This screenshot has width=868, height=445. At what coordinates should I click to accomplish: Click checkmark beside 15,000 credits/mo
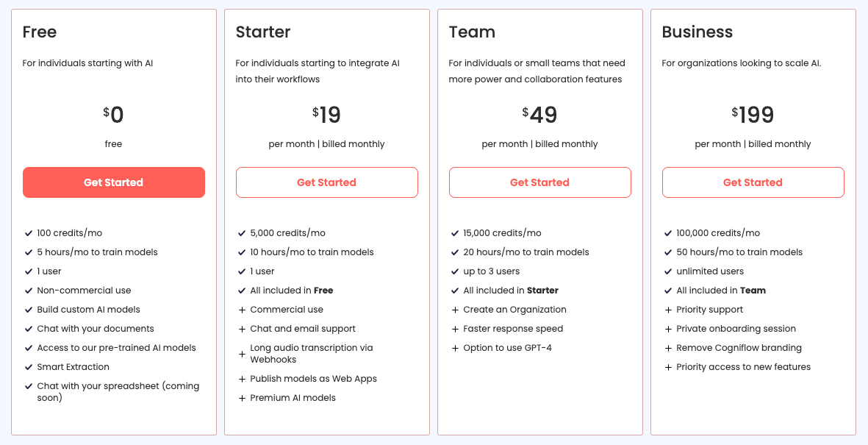(x=455, y=233)
